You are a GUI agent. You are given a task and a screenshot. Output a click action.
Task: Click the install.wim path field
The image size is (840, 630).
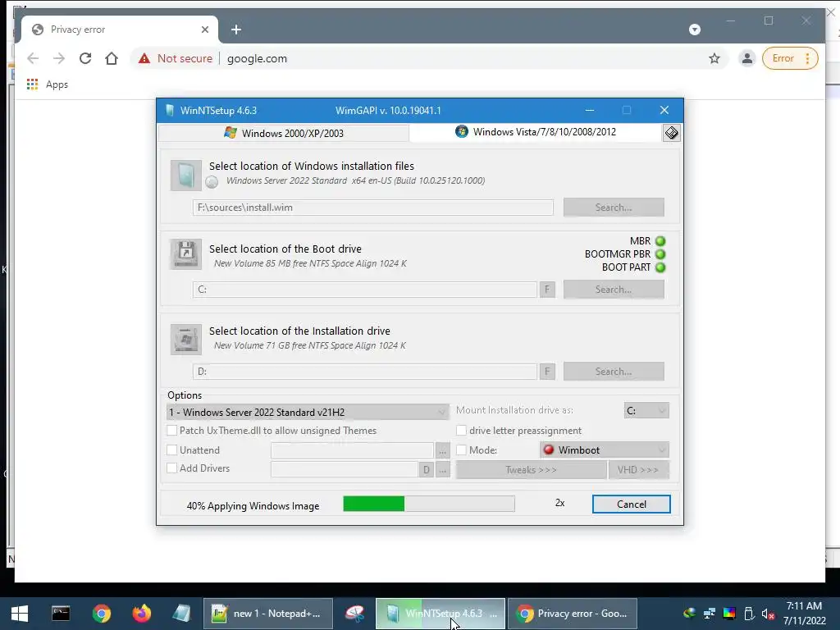[x=373, y=208]
